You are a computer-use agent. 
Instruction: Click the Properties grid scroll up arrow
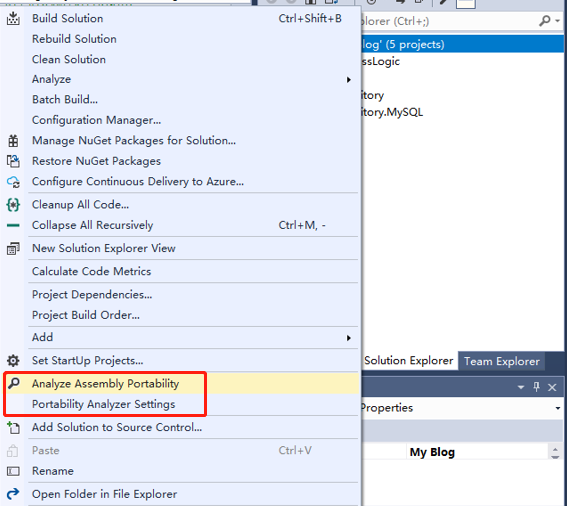click(555, 450)
